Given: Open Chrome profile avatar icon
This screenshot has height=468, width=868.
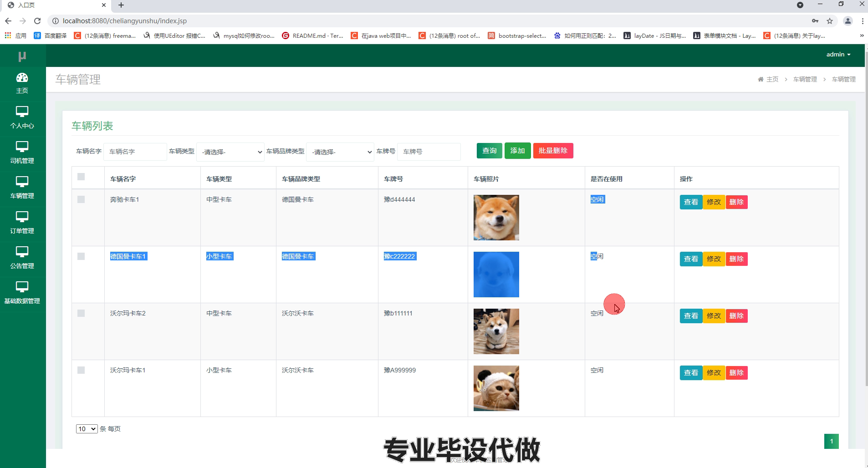Looking at the screenshot, I should click(848, 21).
